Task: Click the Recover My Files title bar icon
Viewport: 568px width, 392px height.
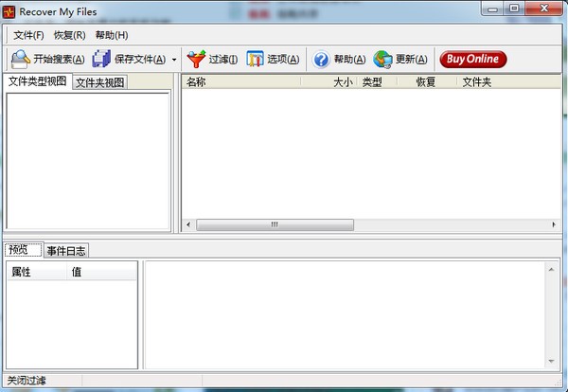Action: tap(9, 12)
